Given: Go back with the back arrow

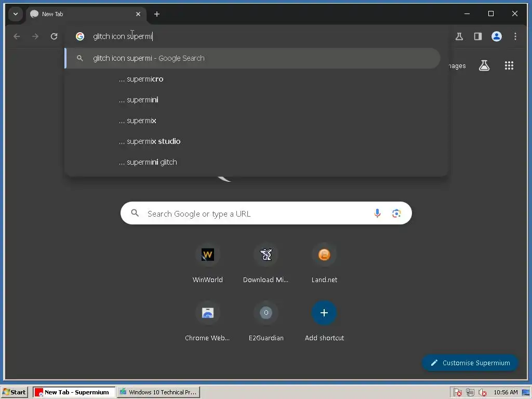Looking at the screenshot, I should 17,36.
